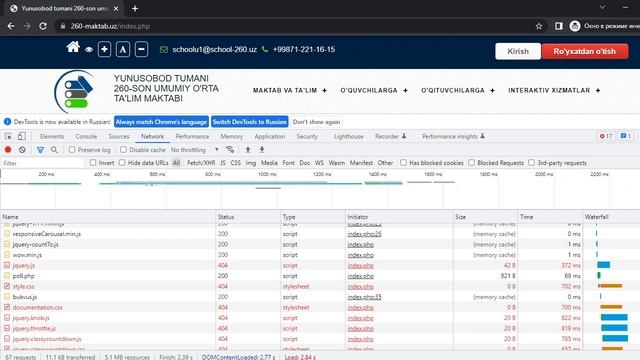Click Switch DevTools to Russian button
The width and height of the screenshot is (640, 360).
pos(249,122)
